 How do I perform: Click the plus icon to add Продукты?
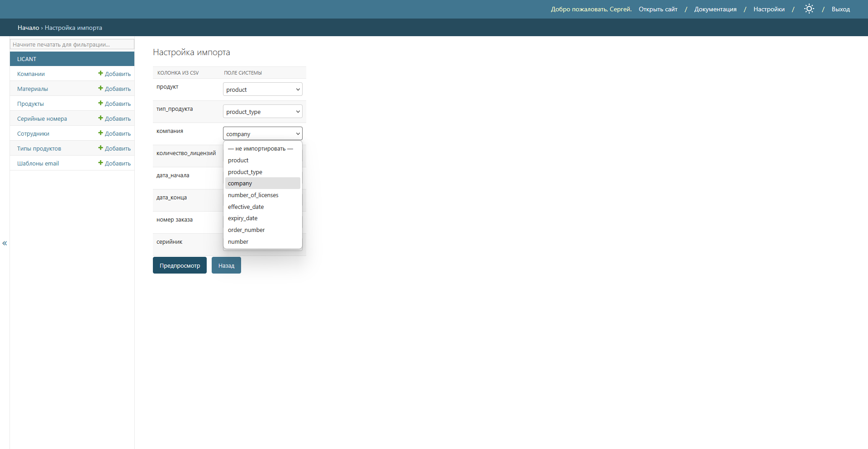100,104
